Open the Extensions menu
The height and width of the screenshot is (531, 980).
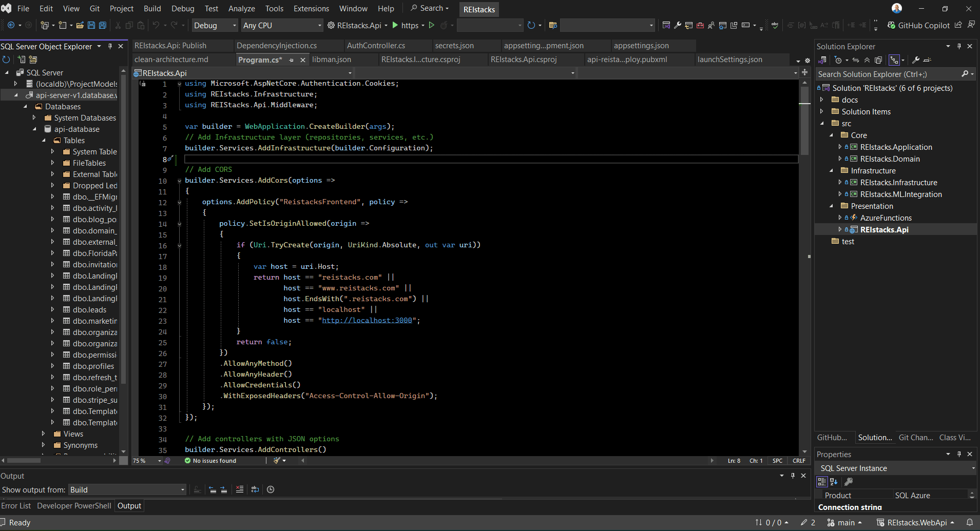[311, 9]
